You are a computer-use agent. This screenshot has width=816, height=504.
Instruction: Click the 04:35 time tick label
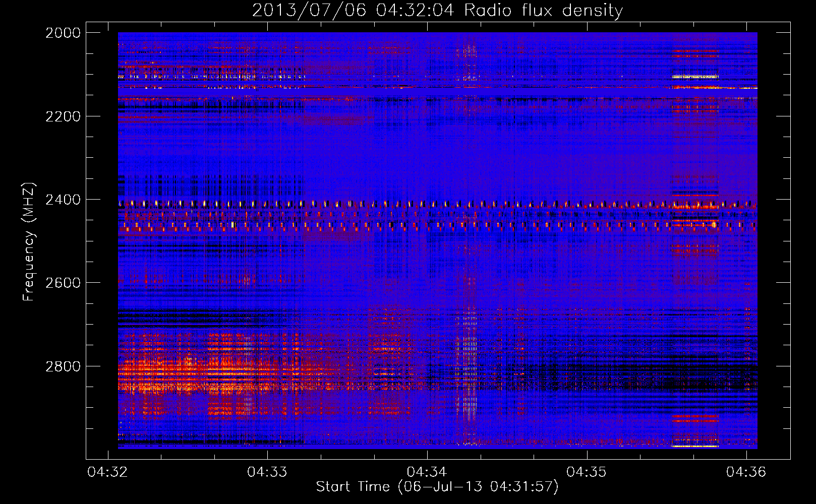[587, 472]
